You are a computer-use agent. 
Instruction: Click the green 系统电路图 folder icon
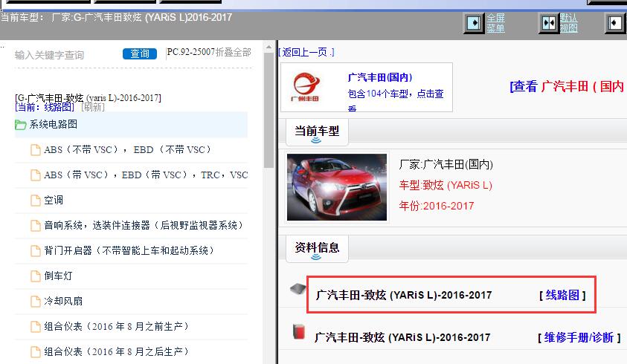(20, 125)
